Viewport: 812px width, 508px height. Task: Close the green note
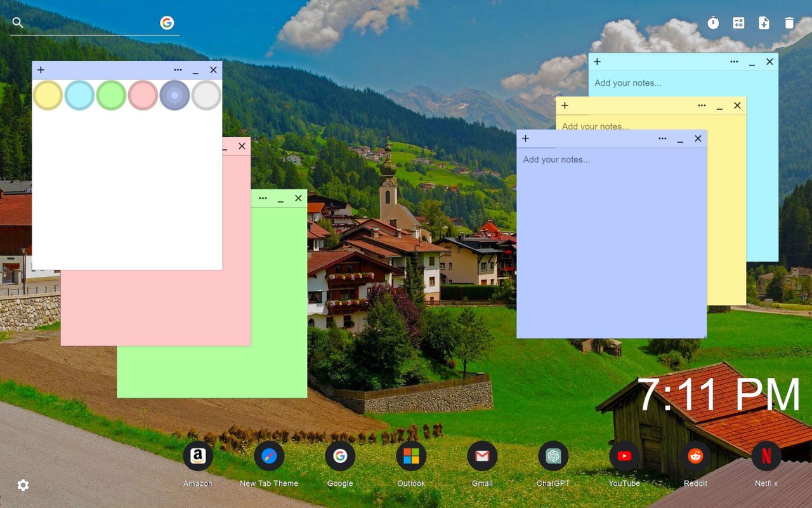coord(298,198)
